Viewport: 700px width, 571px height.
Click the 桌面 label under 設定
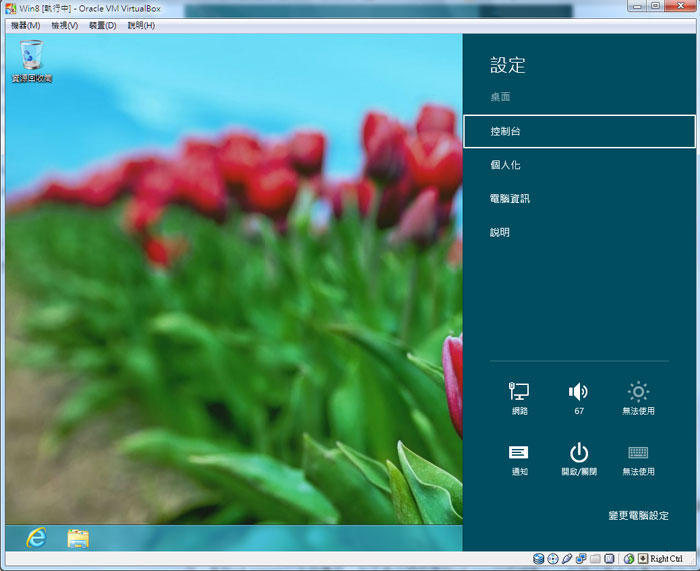click(500, 96)
